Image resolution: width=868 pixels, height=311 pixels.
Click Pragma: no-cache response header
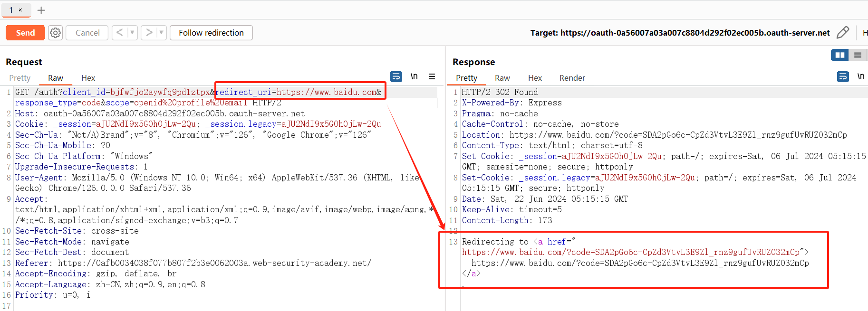500,113
